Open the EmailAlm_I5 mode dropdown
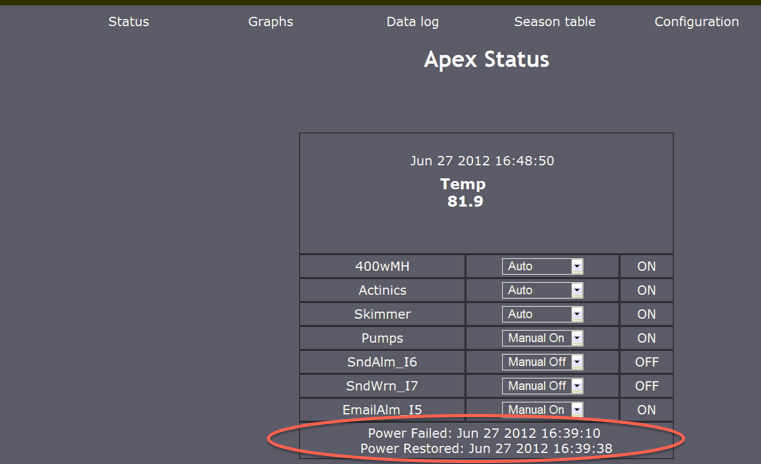Image resolution: width=761 pixels, height=464 pixels. 543,409
